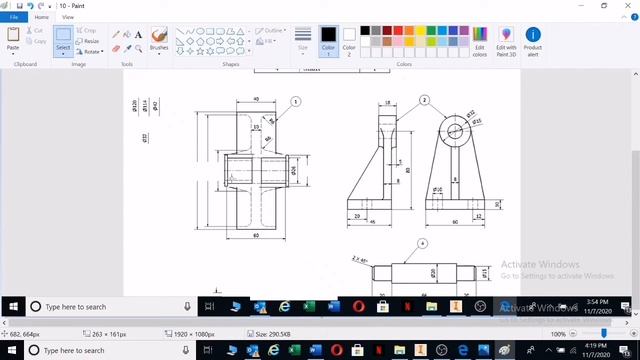The width and height of the screenshot is (640, 360).
Task: Click the zoom in plus button
Action: coord(633,333)
